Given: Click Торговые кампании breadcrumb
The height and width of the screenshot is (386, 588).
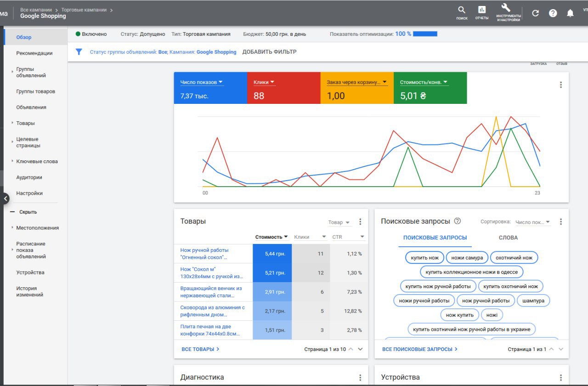Looking at the screenshot, I should (84, 10).
